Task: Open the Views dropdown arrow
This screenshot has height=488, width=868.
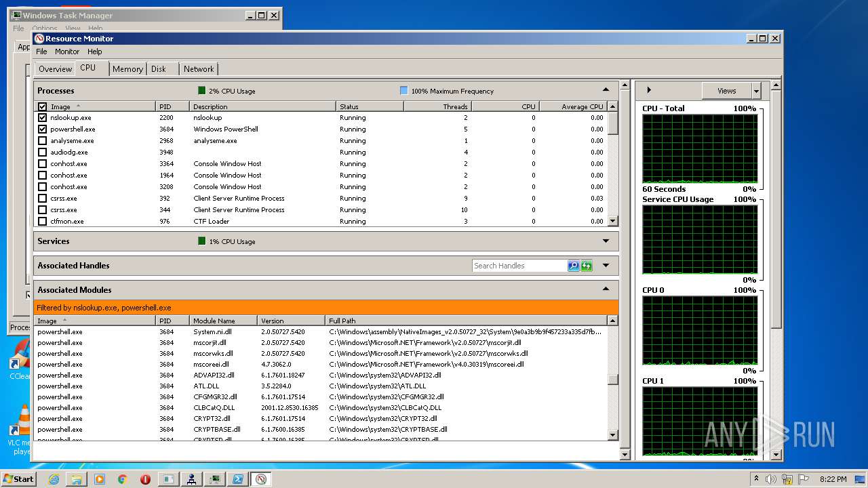Action: [x=756, y=90]
